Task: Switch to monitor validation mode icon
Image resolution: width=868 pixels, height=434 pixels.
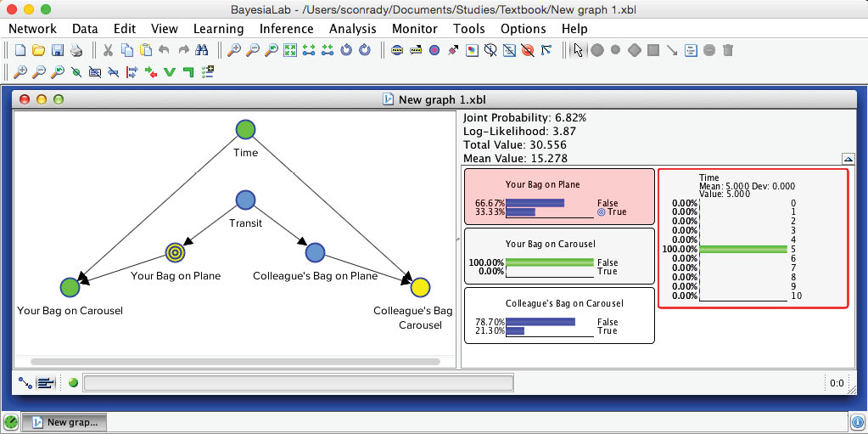Action: [x=46, y=382]
